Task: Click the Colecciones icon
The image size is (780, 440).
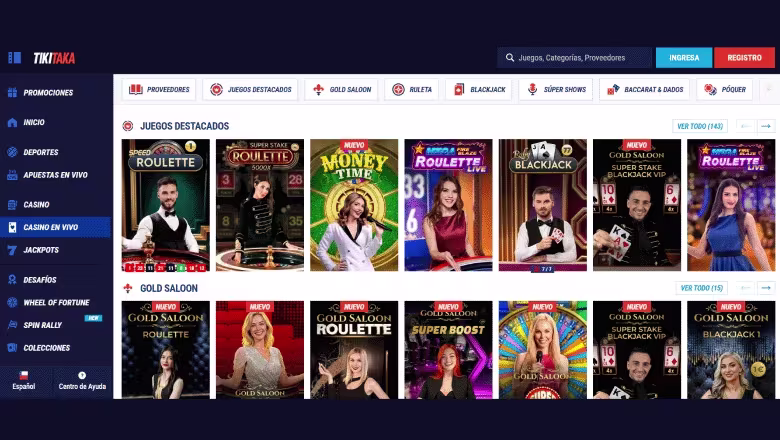Action: tap(12, 348)
